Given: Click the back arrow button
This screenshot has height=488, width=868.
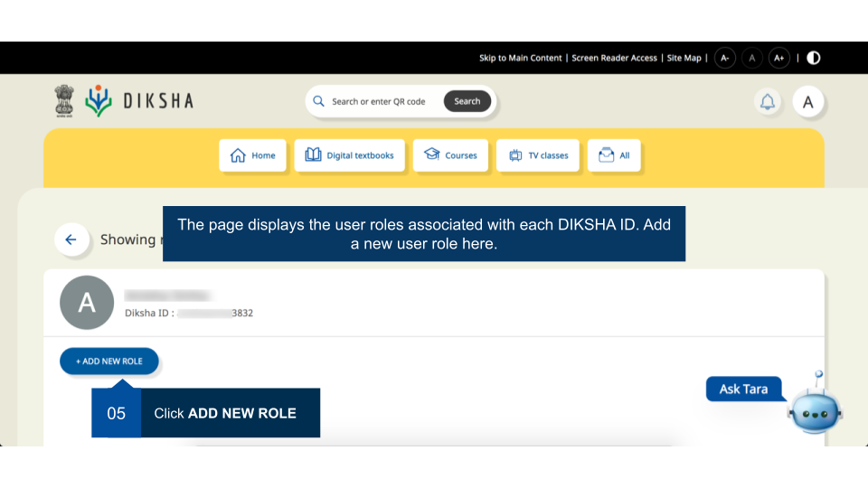Looking at the screenshot, I should (71, 239).
